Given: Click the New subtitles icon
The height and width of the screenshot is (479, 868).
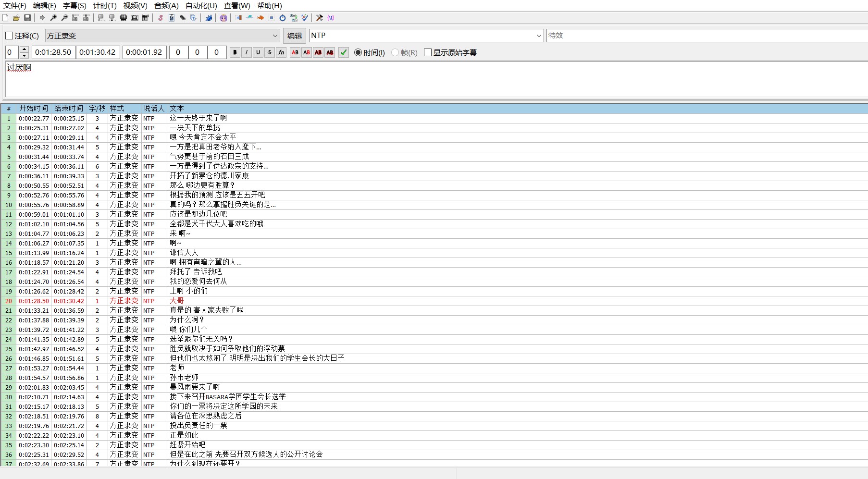Looking at the screenshot, I should tap(5, 18).
